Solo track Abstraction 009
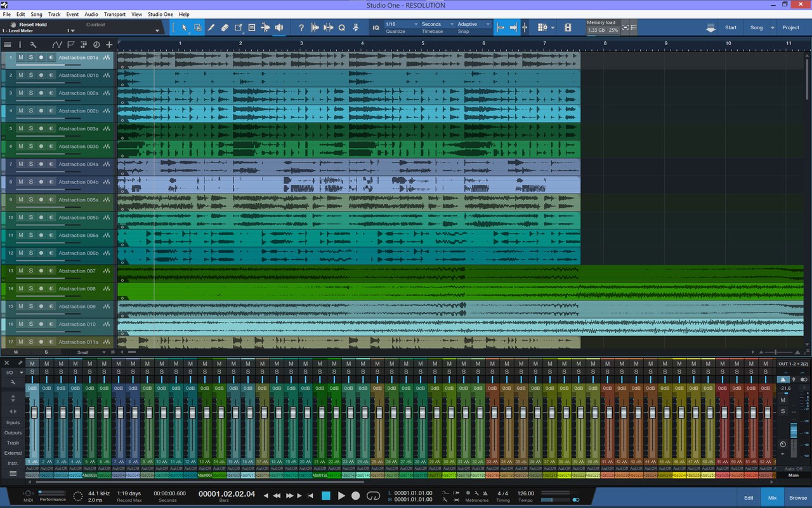This screenshot has width=812, height=508. tap(30, 306)
